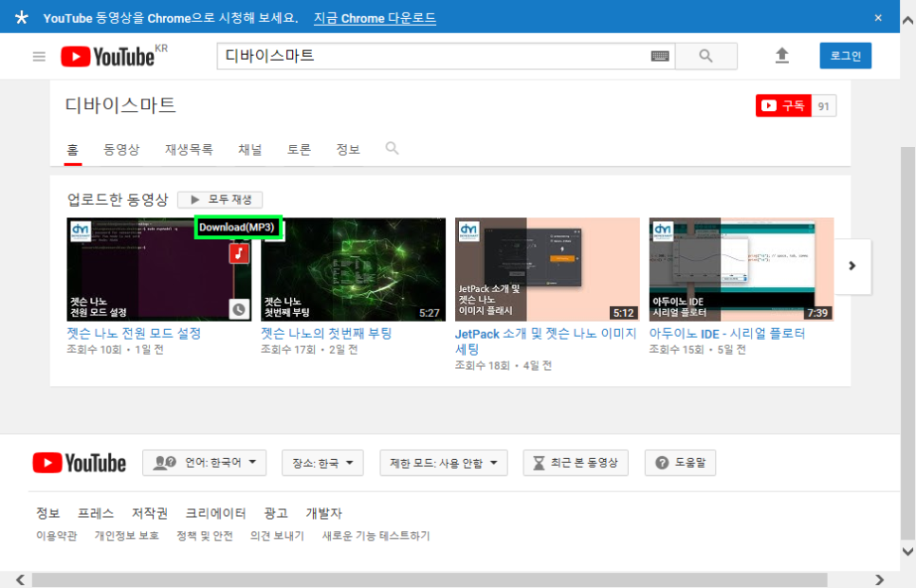Open the footer 크리에이터 link
916x588 pixels.
[215, 513]
